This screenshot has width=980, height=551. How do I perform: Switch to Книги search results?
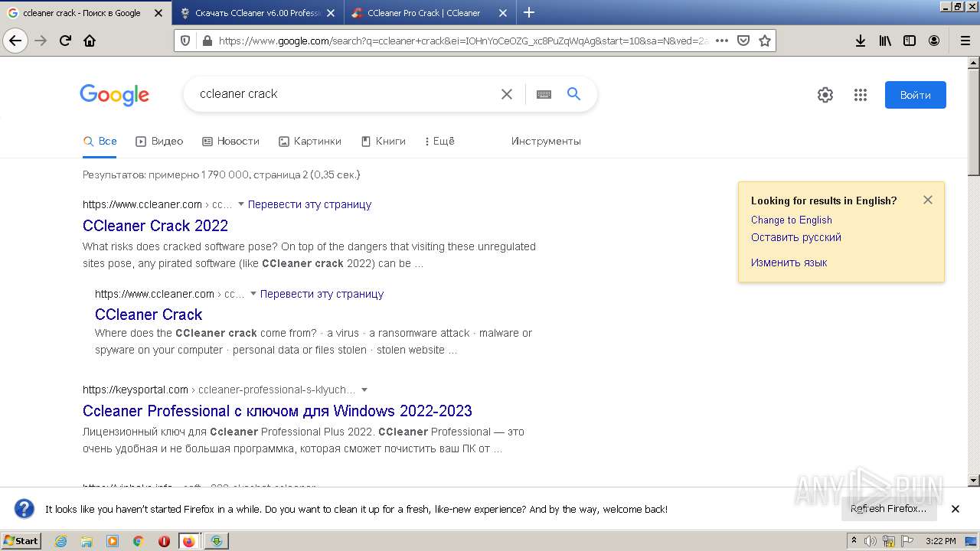(383, 141)
